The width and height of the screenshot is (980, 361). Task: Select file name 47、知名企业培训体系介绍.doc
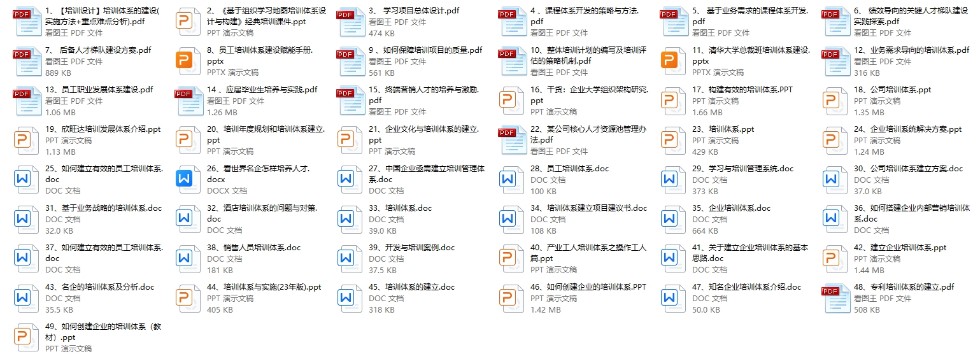point(747,287)
